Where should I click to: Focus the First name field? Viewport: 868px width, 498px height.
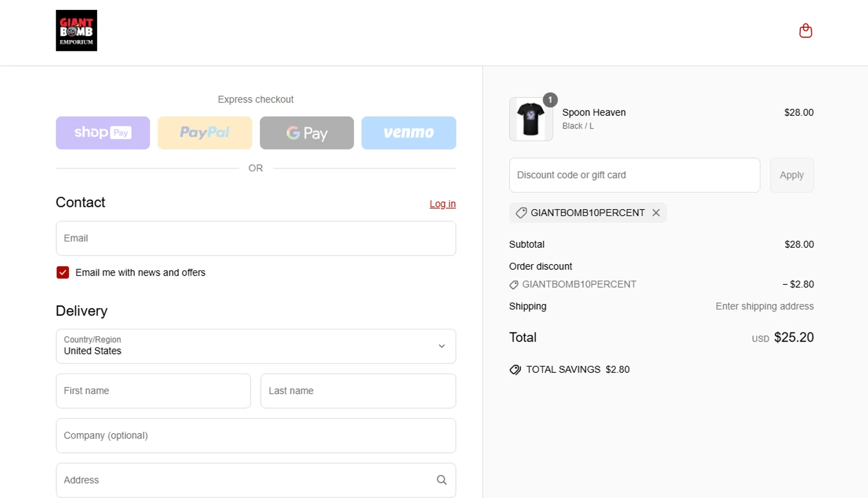(153, 391)
